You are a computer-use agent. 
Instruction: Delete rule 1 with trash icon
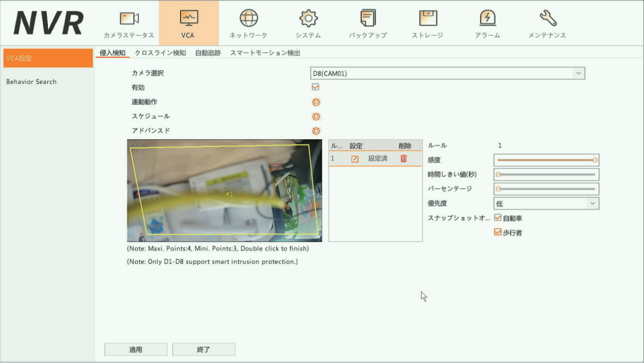tap(404, 158)
